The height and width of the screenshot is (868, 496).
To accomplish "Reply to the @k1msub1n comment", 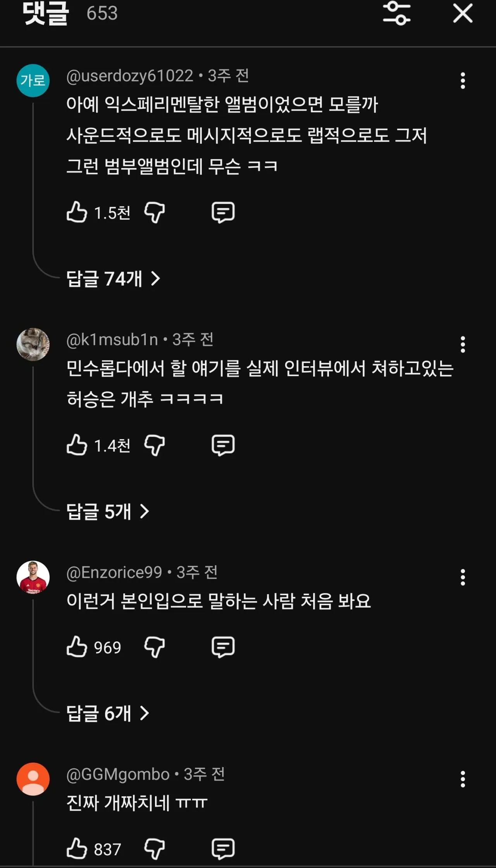I will [x=223, y=445].
